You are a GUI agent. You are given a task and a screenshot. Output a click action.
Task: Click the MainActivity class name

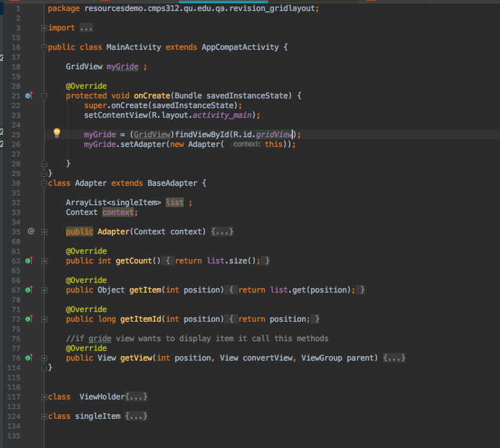pos(134,47)
